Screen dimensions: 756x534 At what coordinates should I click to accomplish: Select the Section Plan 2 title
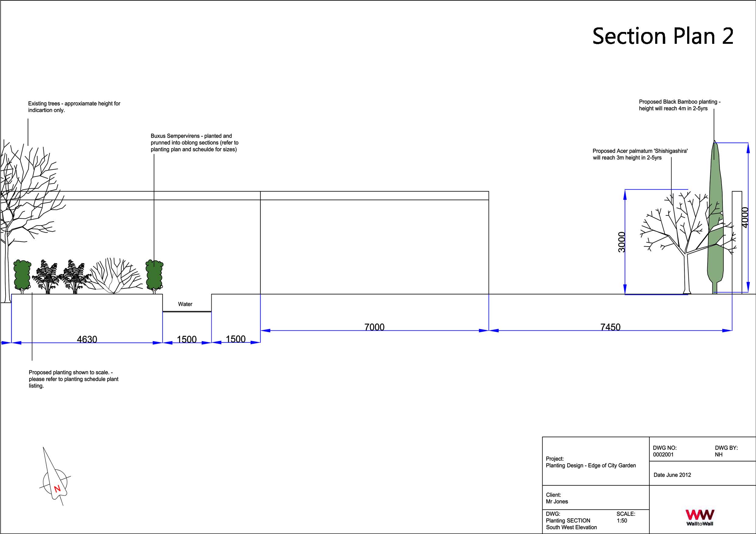tap(662, 36)
